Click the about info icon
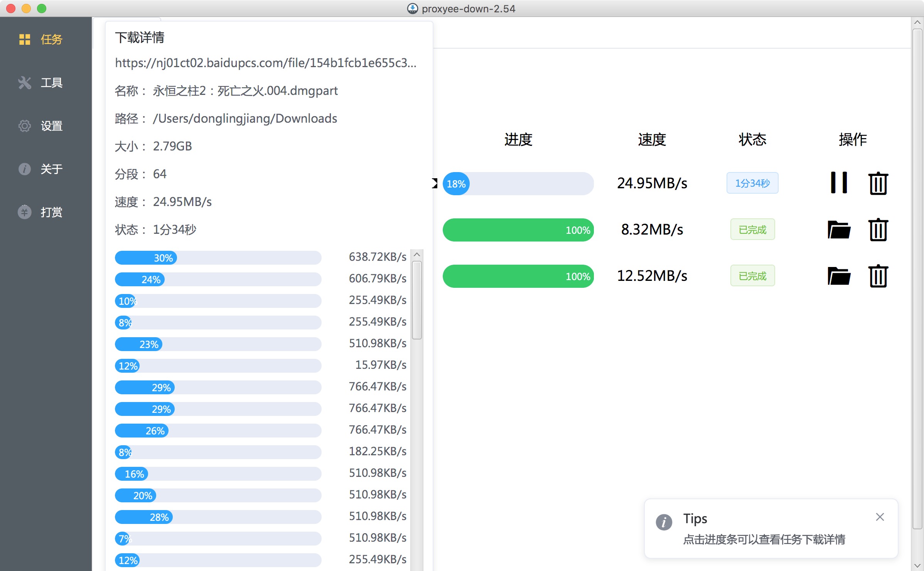 pos(25,169)
